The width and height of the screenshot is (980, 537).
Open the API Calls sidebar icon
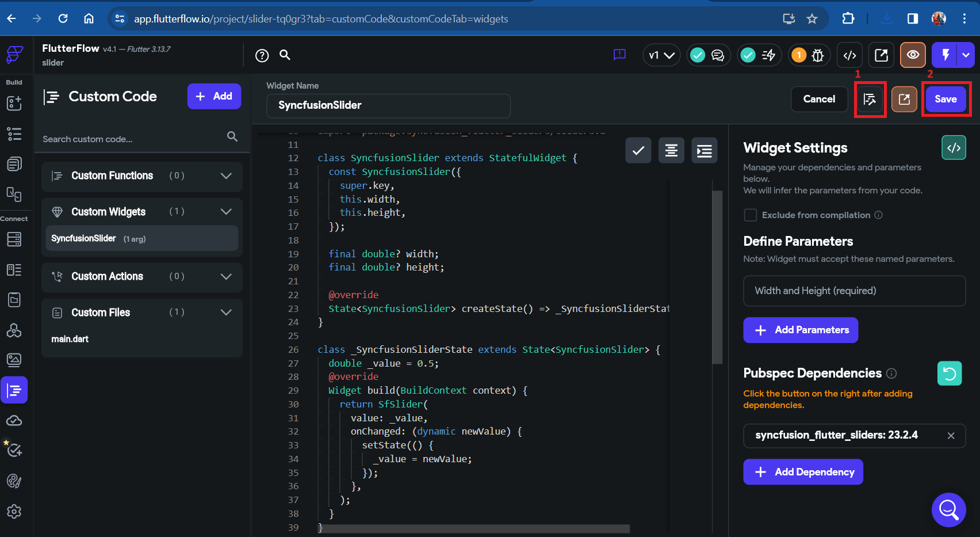[14, 330]
